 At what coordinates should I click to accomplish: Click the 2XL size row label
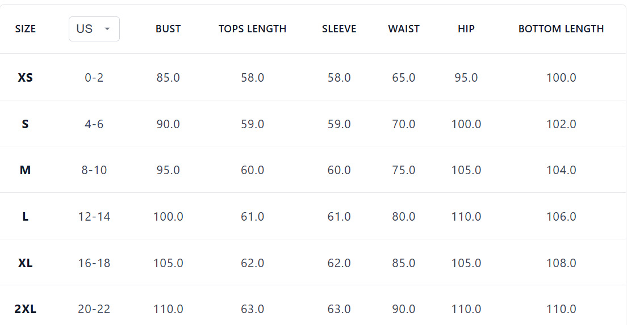pyautogui.click(x=26, y=309)
